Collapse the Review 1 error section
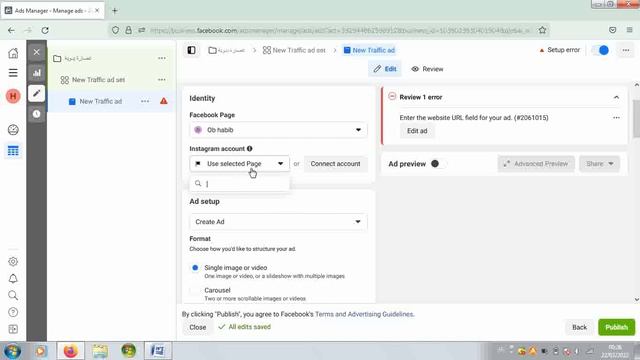640x360 pixels. click(616, 97)
